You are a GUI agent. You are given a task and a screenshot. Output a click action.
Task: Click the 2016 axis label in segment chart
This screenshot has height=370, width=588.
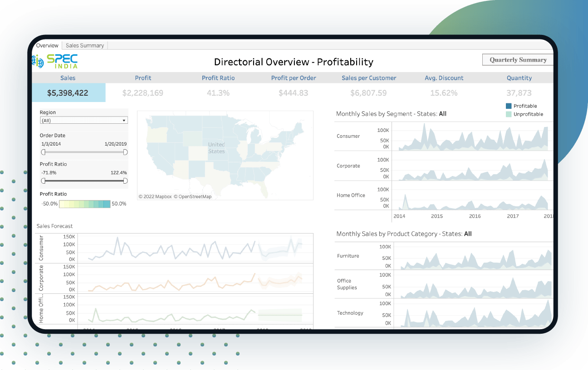coord(475,216)
